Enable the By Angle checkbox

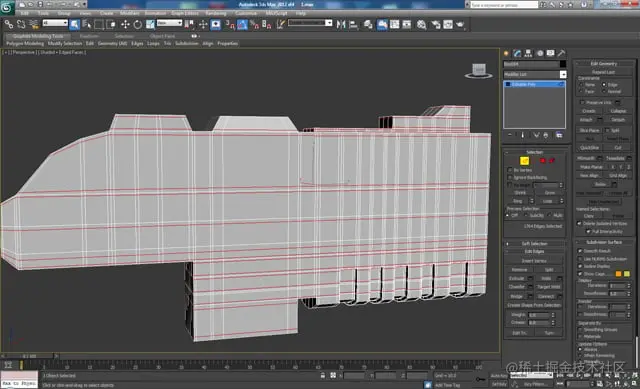point(510,185)
